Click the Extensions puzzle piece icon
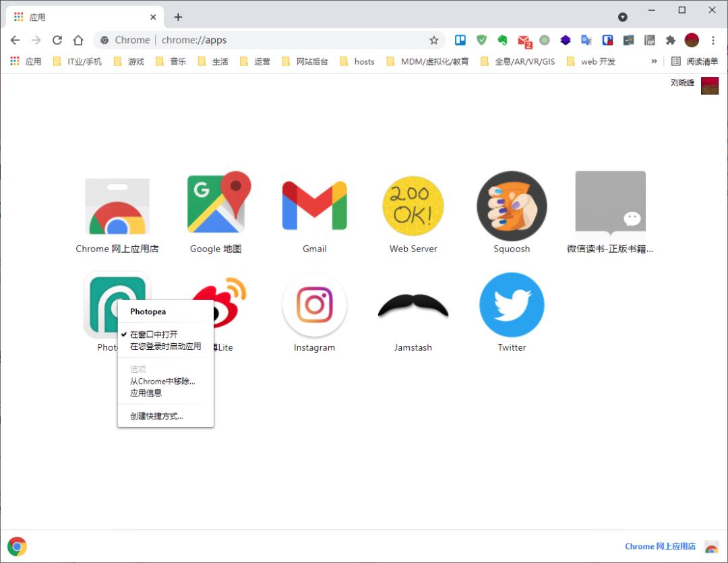728x563 pixels. [x=670, y=40]
